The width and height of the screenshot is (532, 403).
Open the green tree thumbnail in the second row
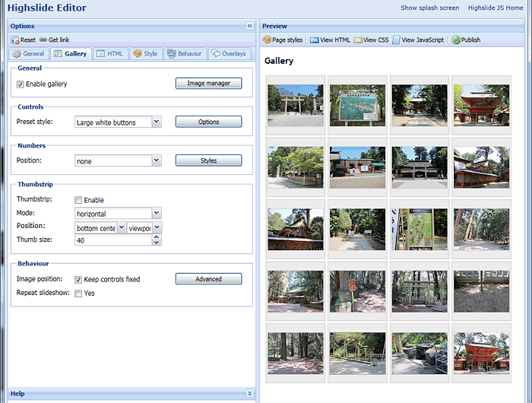pos(296,167)
